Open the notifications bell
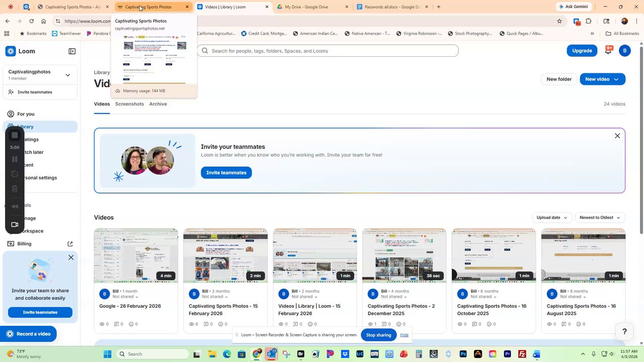Screen dimensions: 644x362 (x=608, y=51)
